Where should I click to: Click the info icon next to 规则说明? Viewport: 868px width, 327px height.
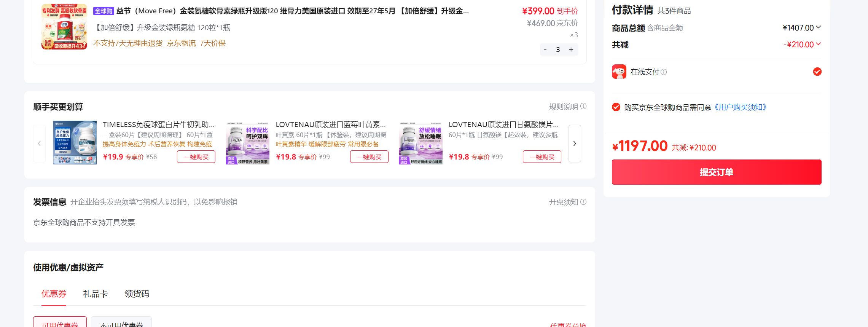pos(583,107)
